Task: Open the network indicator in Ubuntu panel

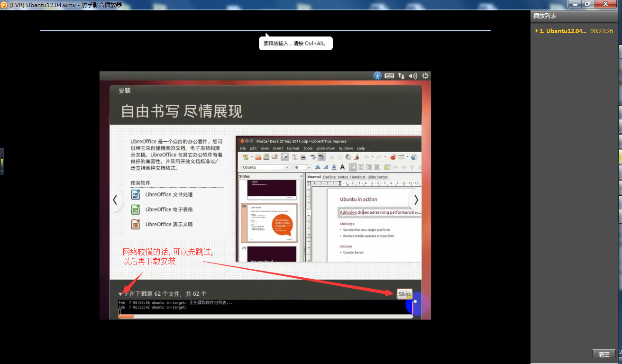Action: (x=401, y=75)
